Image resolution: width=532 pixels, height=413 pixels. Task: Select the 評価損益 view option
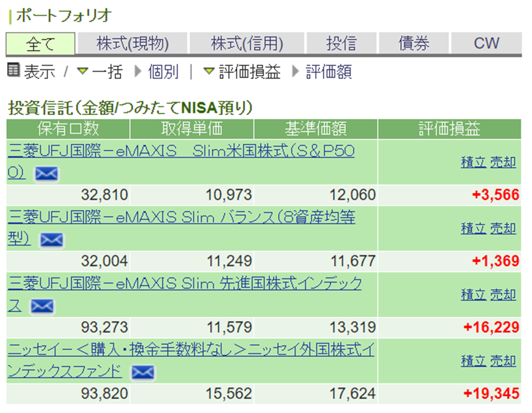[250, 72]
